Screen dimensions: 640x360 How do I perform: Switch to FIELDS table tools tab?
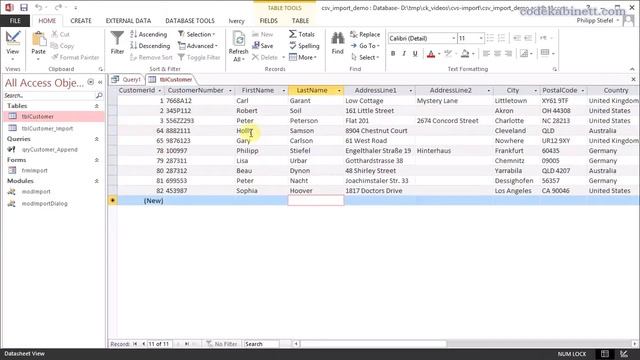(268, 20)
